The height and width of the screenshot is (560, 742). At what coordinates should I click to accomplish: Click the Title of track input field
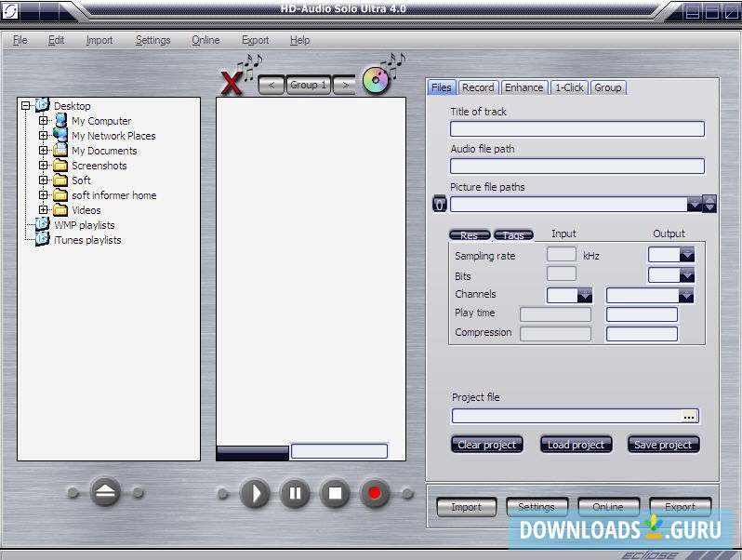(x=576, y=129)
